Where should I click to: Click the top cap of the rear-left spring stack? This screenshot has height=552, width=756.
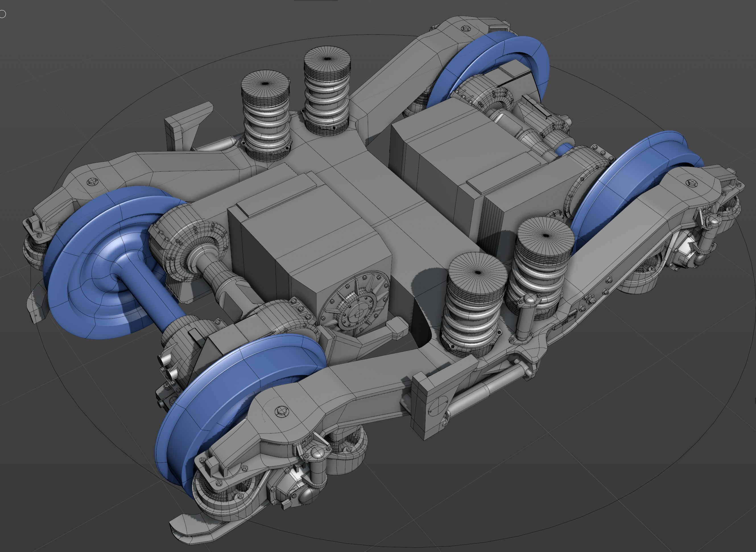(x=265, y=84)
